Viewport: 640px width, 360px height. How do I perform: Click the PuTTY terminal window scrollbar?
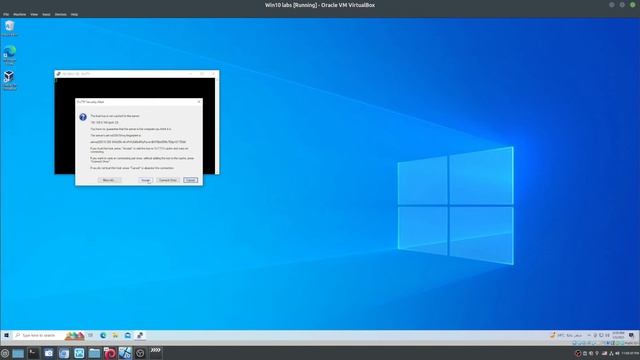point(217,126)
